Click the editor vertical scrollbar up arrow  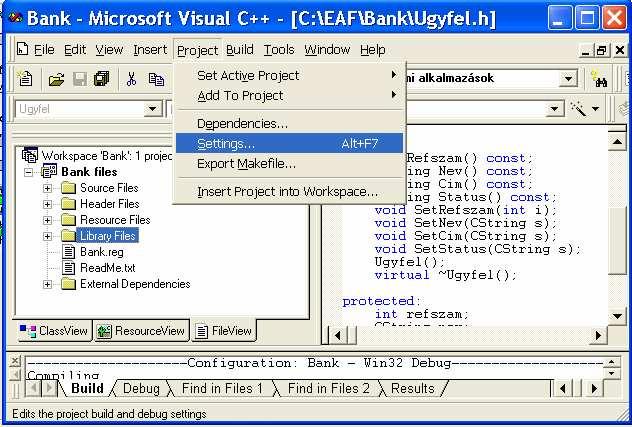click(617, 141)
